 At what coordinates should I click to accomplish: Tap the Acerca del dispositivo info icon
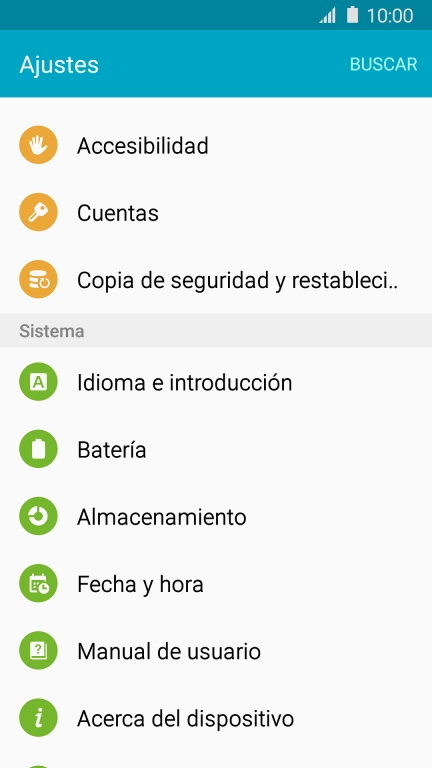click(x=38, y=719)
